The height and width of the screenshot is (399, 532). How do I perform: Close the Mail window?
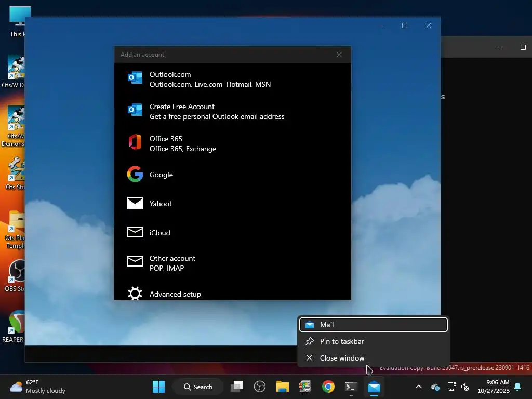429,25
